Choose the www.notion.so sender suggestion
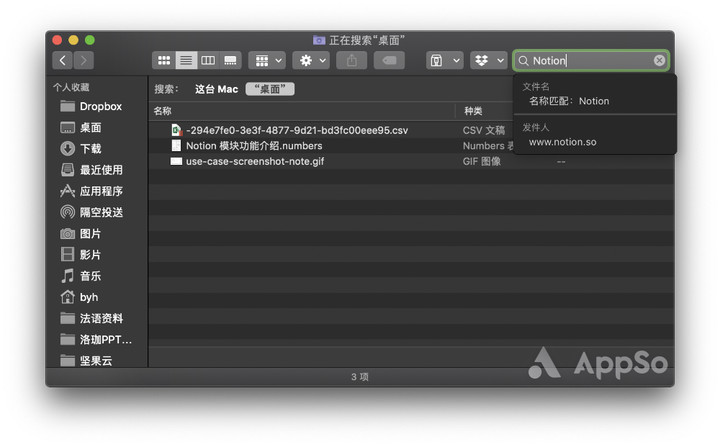 point(562,142)
